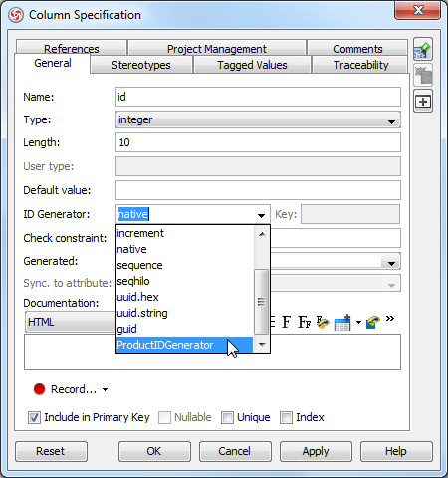The height and width of the screenshot is (478, 448).
Task: Choose uuid.hex from ID Generator list
Action: [x=184, y=297]
